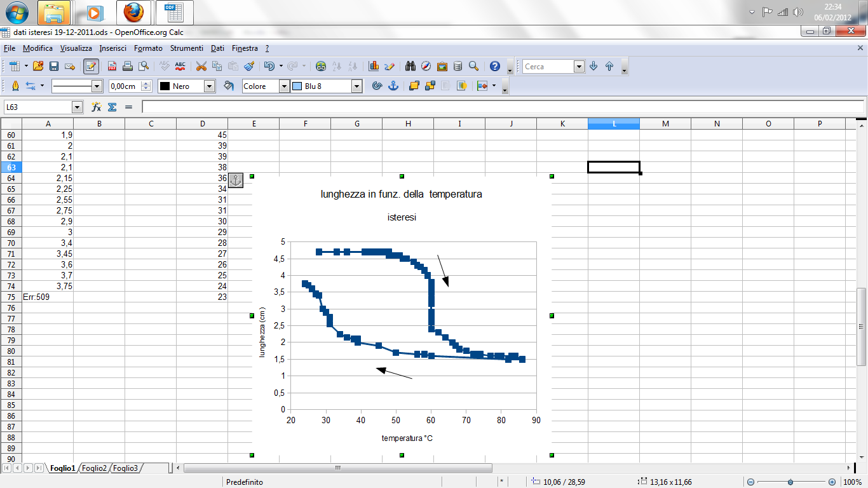Image resolution: width=868 pixels, height=488 pixels.
Task: Click the Save document icon
Action: pyautogui.click(x=54, y=66)
